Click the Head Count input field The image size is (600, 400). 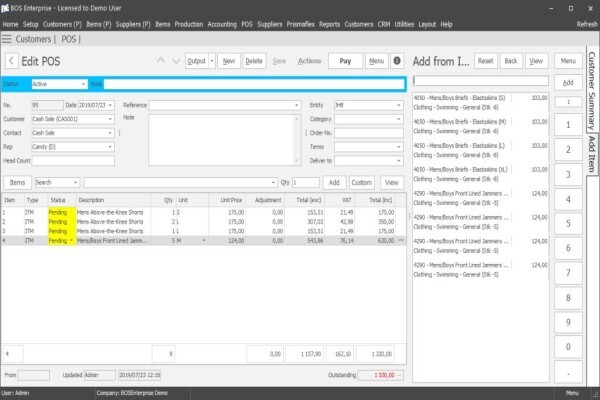click(73, 160)
